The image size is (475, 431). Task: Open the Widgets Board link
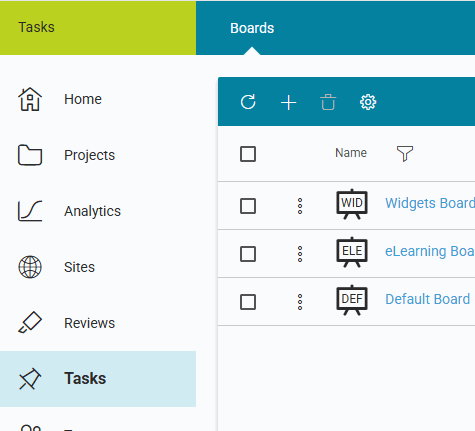click(x=430, y=203)
